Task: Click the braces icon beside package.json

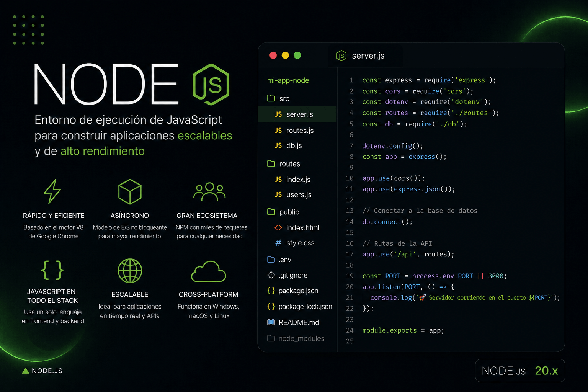Action: point(271,291)
